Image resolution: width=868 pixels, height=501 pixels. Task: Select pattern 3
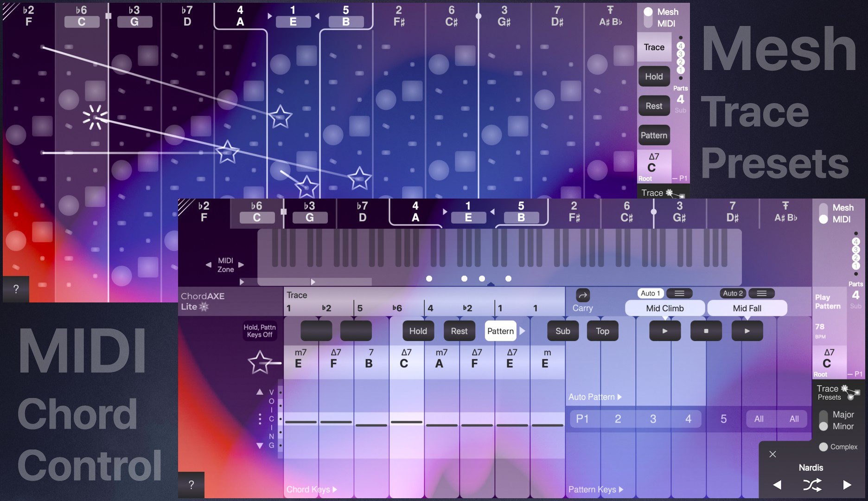(653, 419)
